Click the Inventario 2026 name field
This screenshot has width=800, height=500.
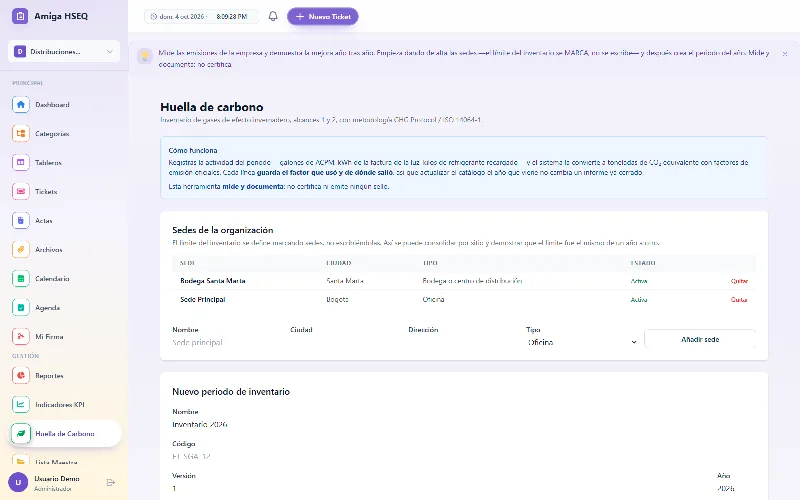click(x=464, y=424)
